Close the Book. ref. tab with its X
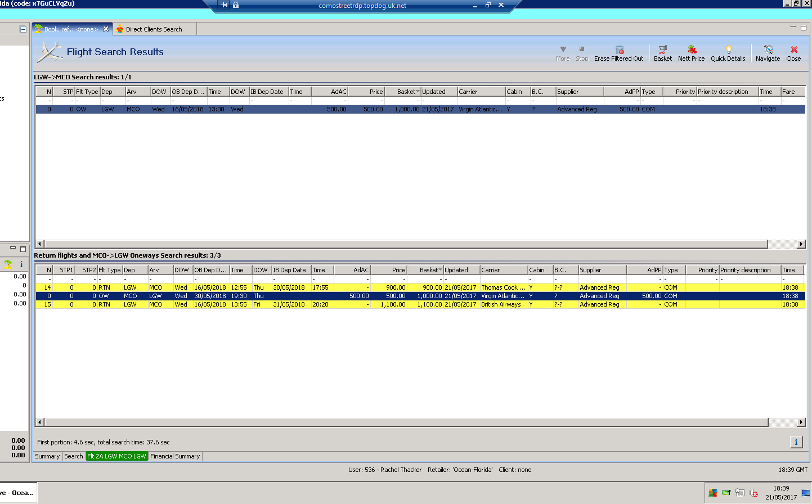This screenshot has width=812, height=504. 106,29
